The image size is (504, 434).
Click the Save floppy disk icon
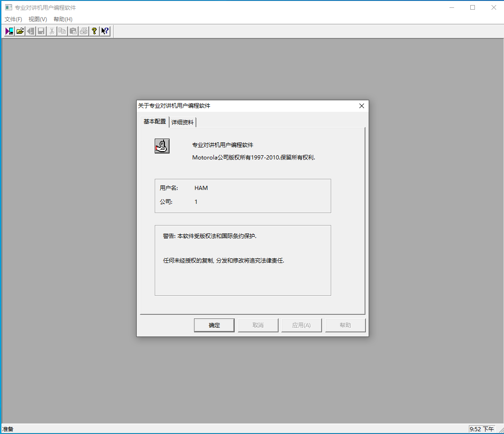tap(41, 31)
